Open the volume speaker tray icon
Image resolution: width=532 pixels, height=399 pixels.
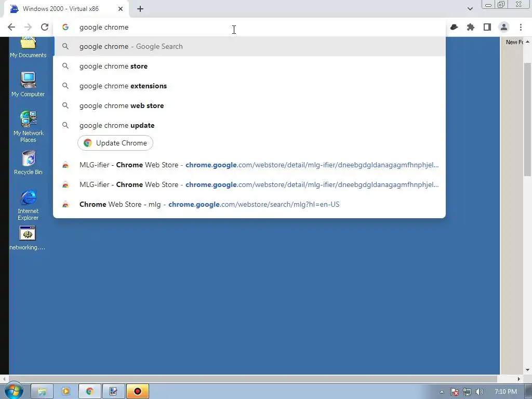pyautogui.click(x=479, y=392)
